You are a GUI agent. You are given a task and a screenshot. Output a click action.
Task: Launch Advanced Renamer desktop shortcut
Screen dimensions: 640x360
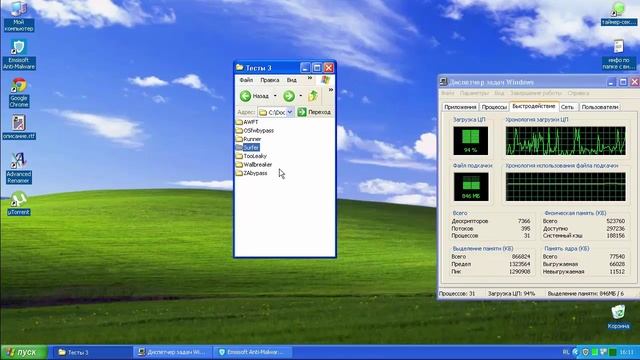(x=18, y=168)
